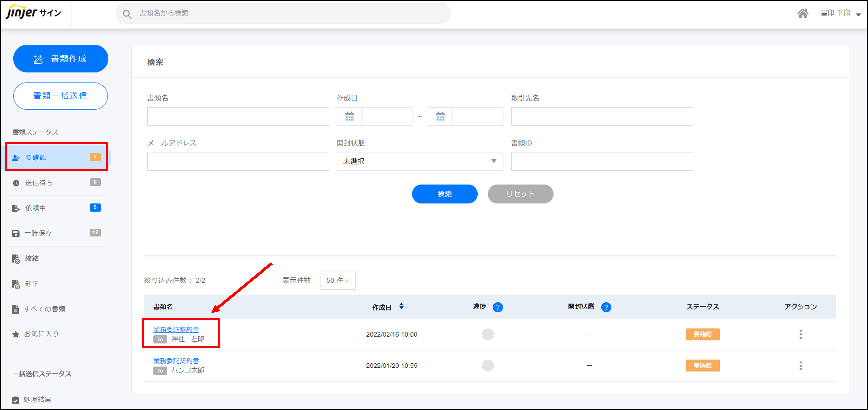Open first 業務委託契約書 link

pos(176,329)
